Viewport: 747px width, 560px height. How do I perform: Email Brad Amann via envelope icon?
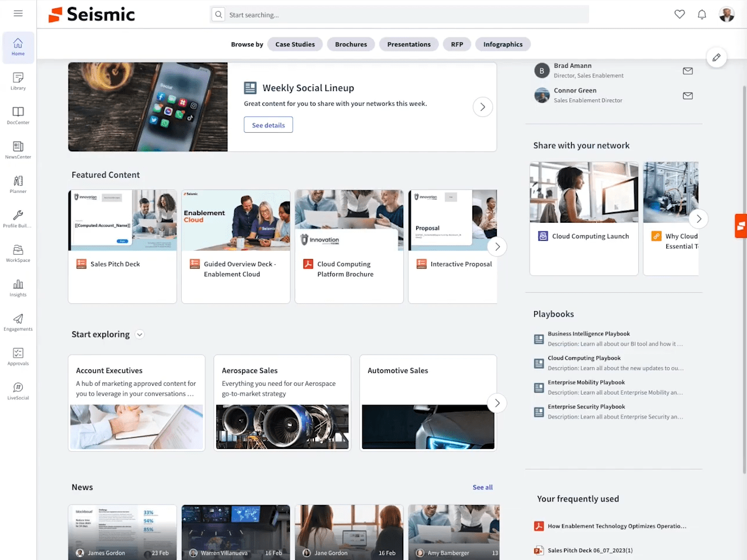click(x=688, y=71)
